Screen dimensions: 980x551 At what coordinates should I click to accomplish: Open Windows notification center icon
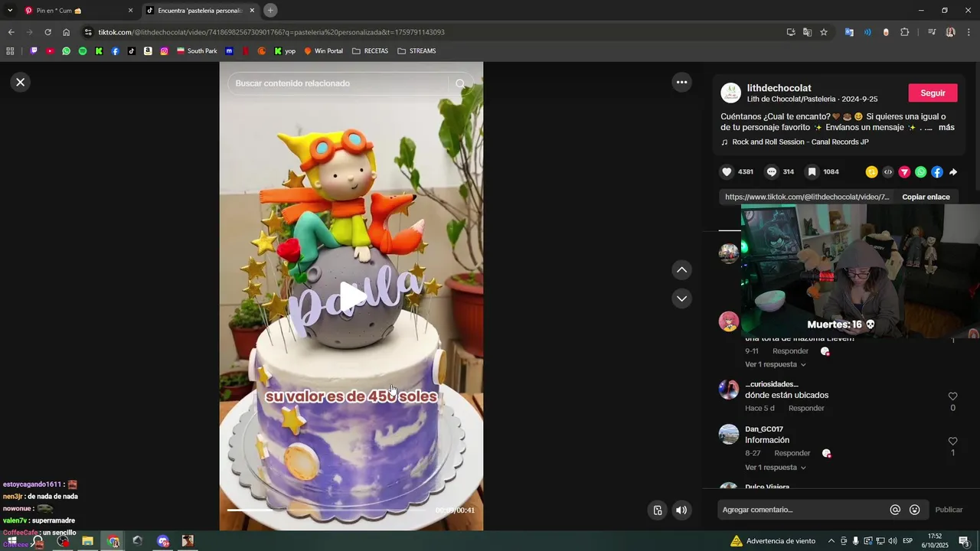point(964,541)
